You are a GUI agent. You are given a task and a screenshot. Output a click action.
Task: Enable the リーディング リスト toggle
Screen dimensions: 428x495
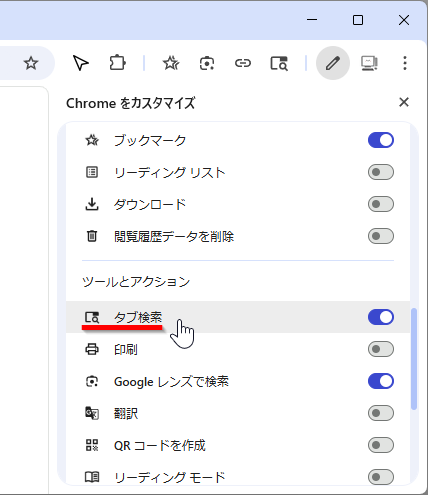381,172
